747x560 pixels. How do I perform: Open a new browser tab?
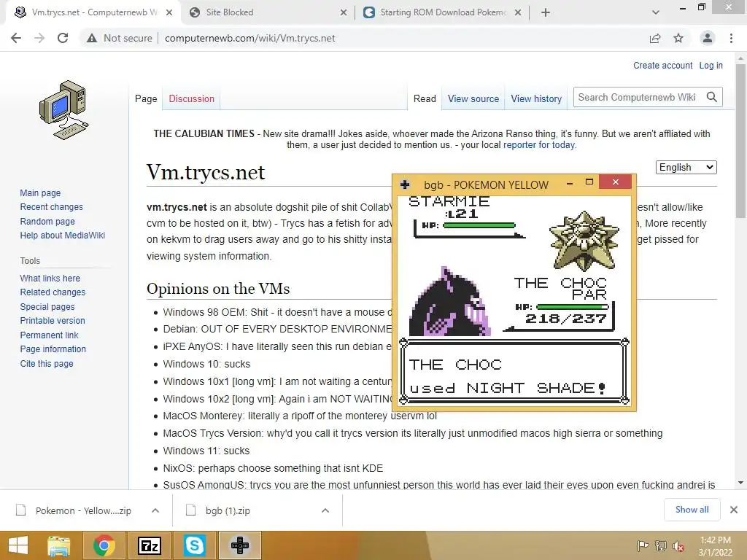coord(546,12)
